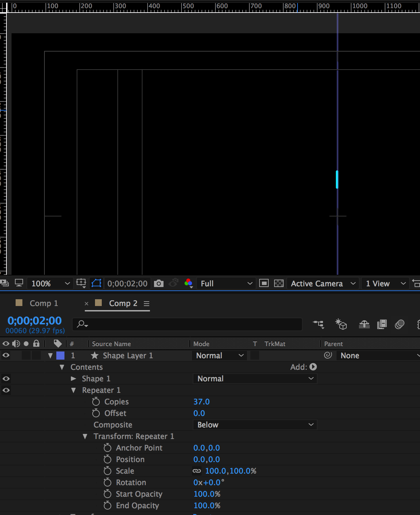Toggle mask and shape path visibility
The height and width of the screenshot is (515, 420).
pos(96,283)
